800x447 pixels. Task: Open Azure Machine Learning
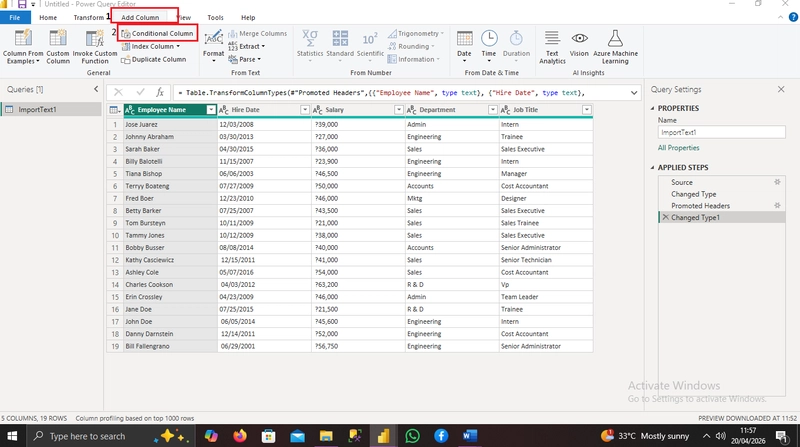coord(615,47)
